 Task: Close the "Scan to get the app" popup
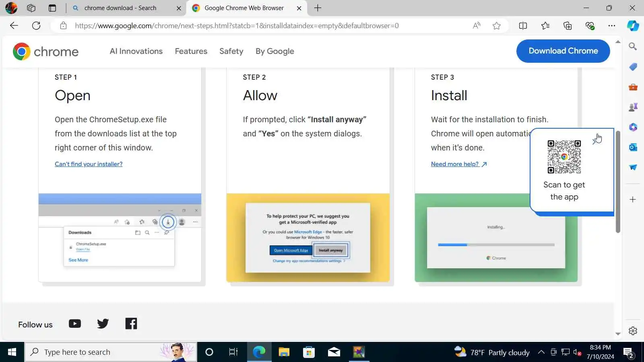click(x=595, y=141)
